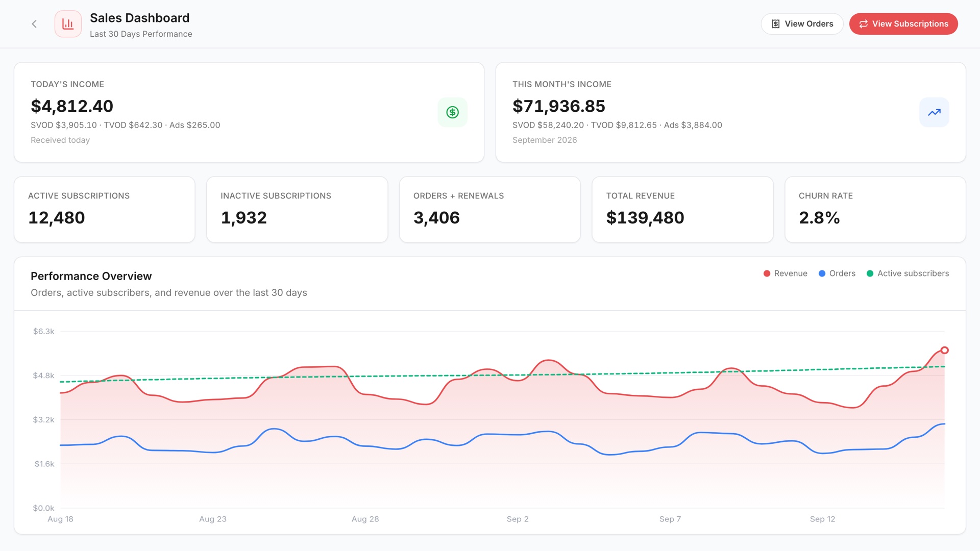The height and width of the screenshot is (551, 980).
Task: Click the Aug 23 x-axis label
Action: 213,519
